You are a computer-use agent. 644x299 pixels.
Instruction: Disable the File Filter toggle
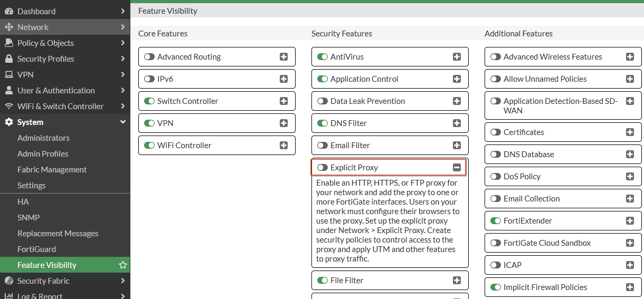click(323, 281)
